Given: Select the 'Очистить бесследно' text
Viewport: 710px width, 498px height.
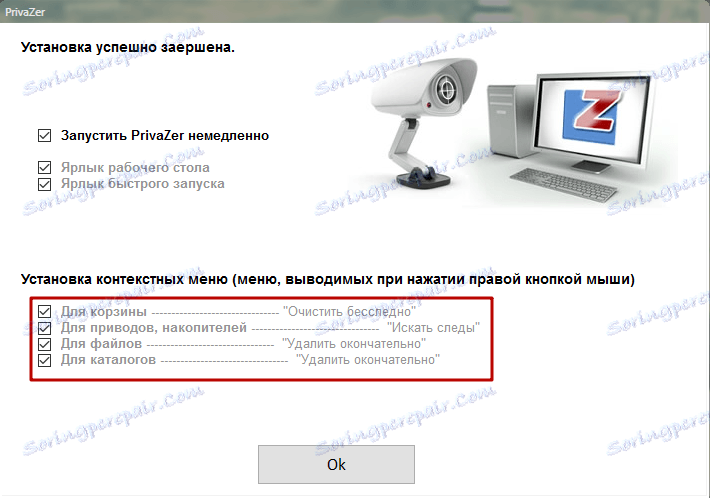Looking at the screenshot, I should coord(349,311).
